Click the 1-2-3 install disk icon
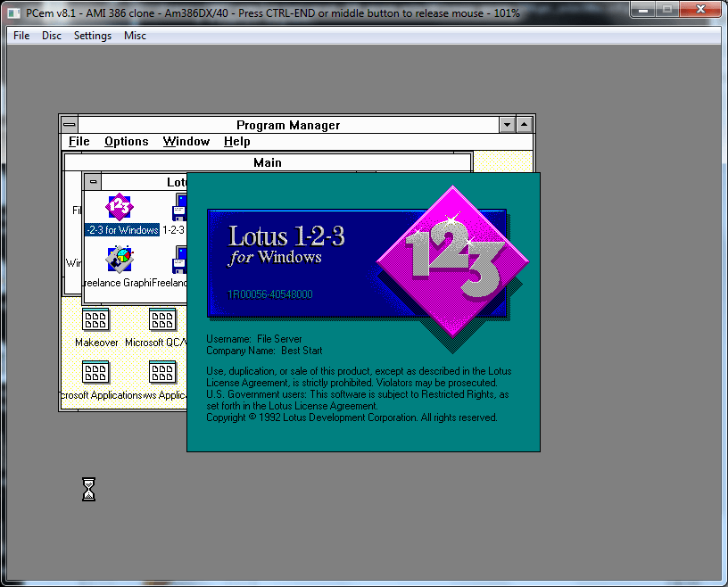The height and width of the screenshot is (587, 728). tap(179, 207)
